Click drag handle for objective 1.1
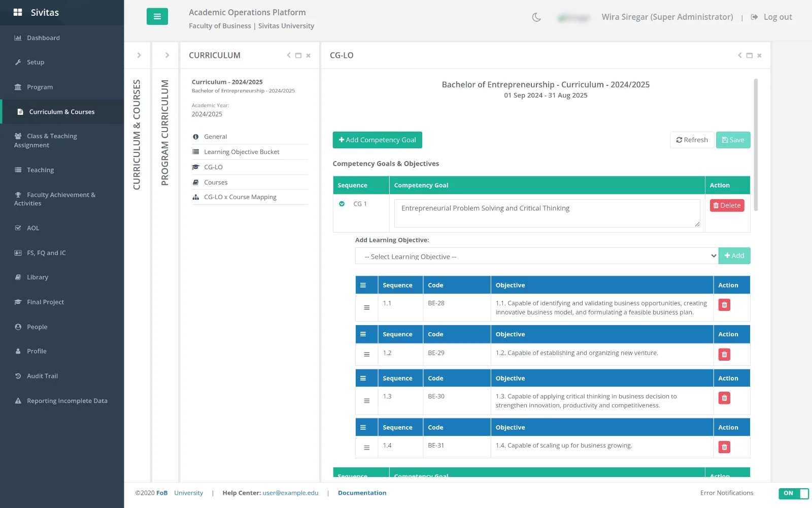 pos(366,307)
